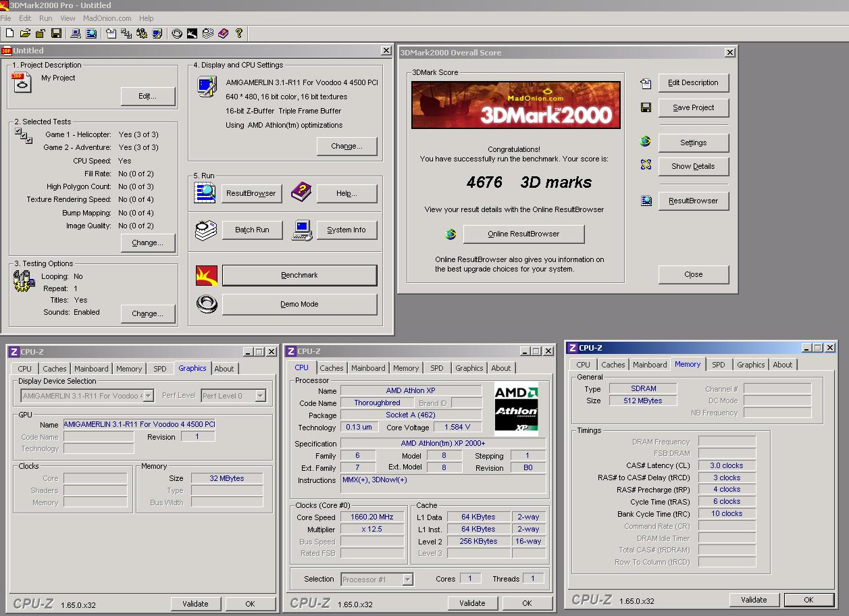Open About tab in the CPU-Z Memory window
Image resolution: width=849 pixels, height=616 pixels.
click(783, 365)
